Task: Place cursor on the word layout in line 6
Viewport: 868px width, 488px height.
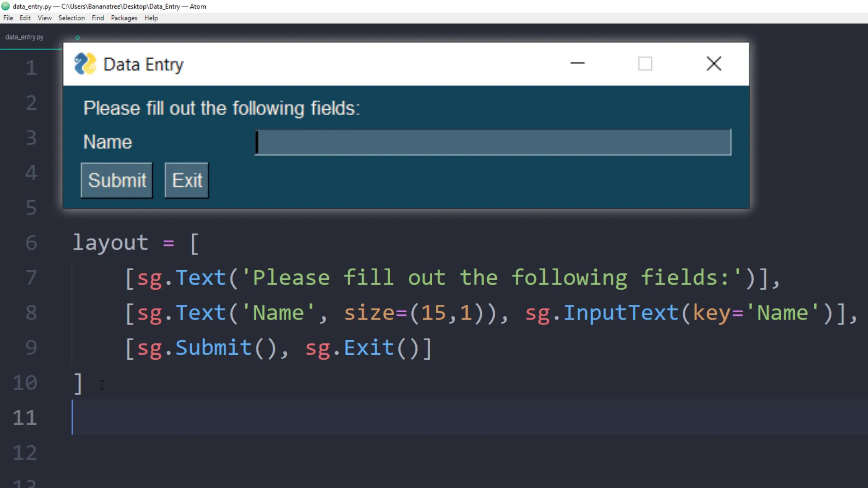Action: (110, 243)
